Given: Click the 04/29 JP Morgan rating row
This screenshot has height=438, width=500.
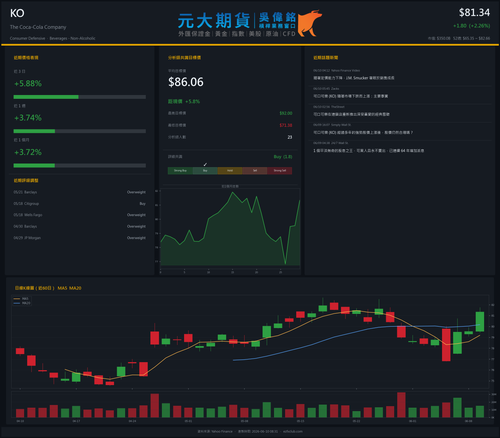Looking at the screenshot, I should pyautogui.click(x=80, y=238).
